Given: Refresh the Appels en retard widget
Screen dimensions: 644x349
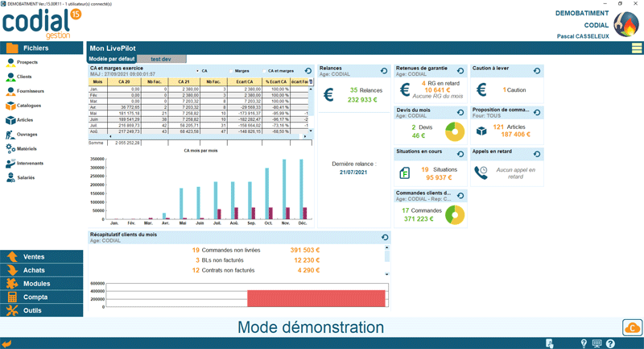Looking at the screenshot, I should (x=537, y=154).
